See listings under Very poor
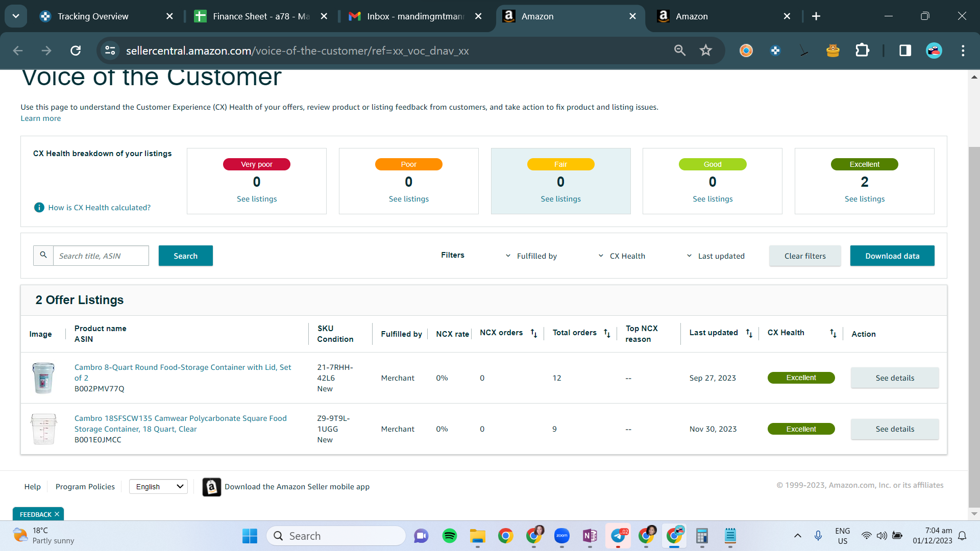Viewport: 980px width, 551px height. pos(257,199)
